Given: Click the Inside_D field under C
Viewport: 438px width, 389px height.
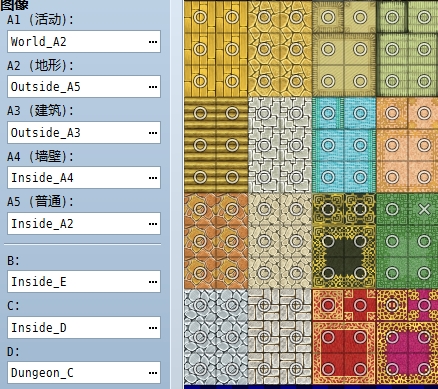Looking at the screenshot, I should click(84, 328).
